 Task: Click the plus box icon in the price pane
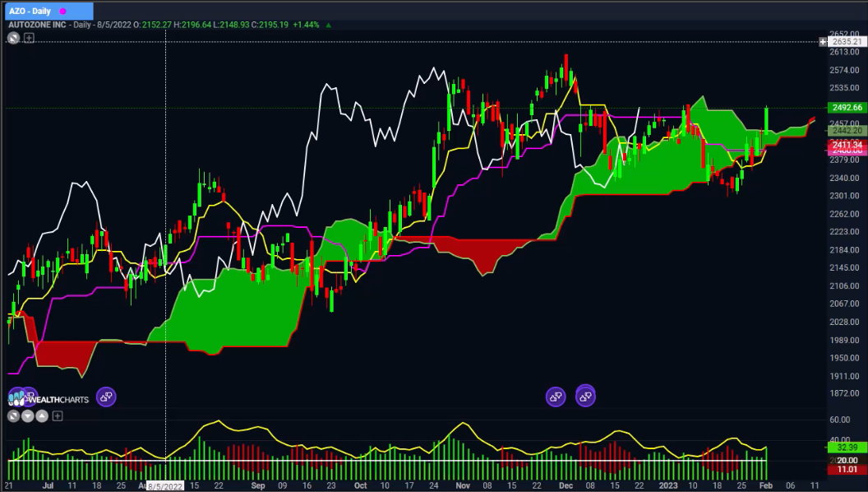(x=29, y=38)
